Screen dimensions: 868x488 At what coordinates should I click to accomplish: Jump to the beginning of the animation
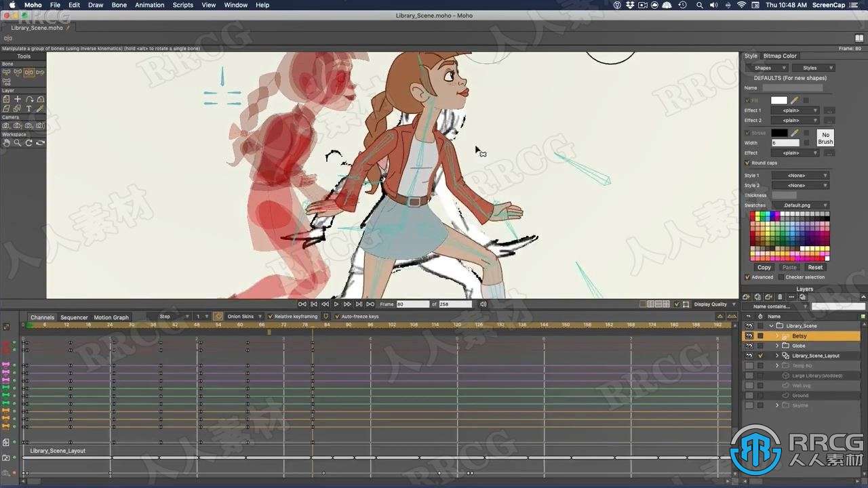click(x=302, y=304)
